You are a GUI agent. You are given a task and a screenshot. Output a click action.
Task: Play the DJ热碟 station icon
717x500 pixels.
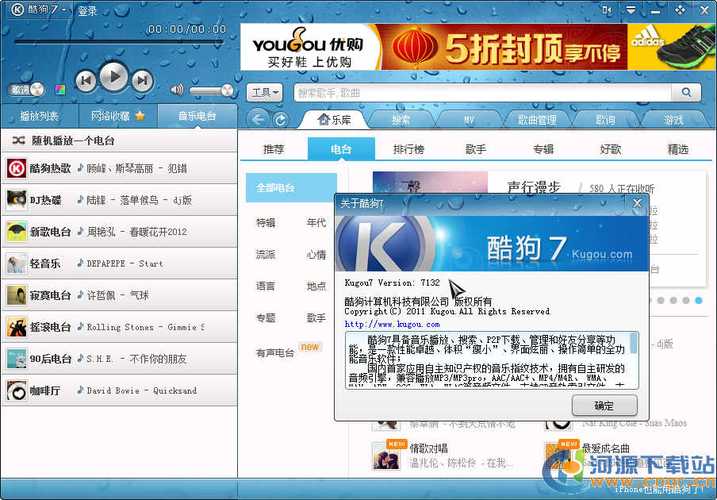pos(16,200)
